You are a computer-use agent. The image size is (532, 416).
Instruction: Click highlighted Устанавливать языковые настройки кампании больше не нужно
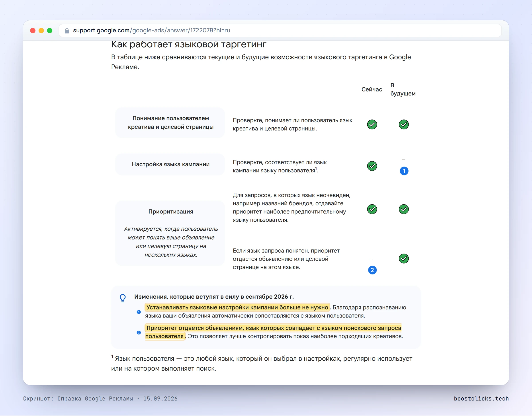[x=237, y=308]
